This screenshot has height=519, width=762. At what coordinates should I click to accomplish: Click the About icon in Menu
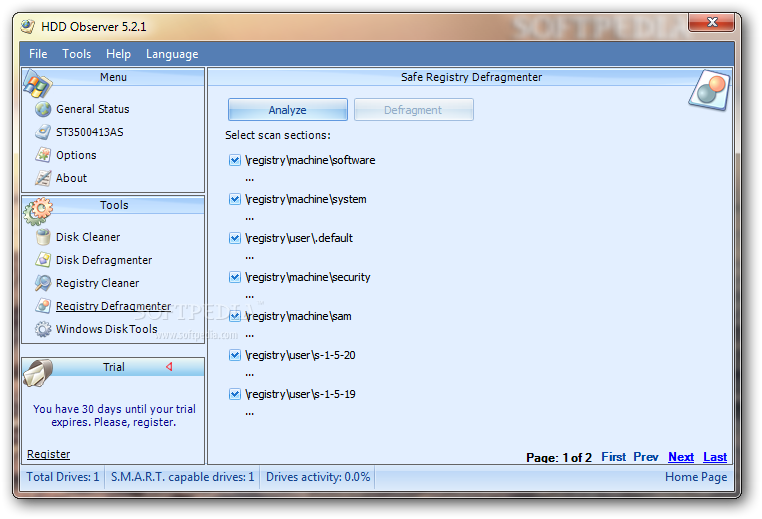pyautogui.click(x=43, y=178)
